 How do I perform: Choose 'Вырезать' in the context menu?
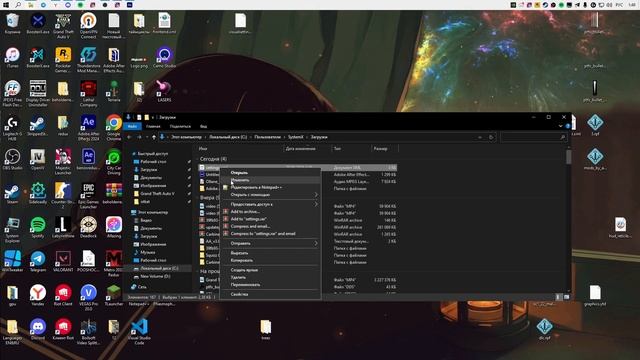point(270,253)
